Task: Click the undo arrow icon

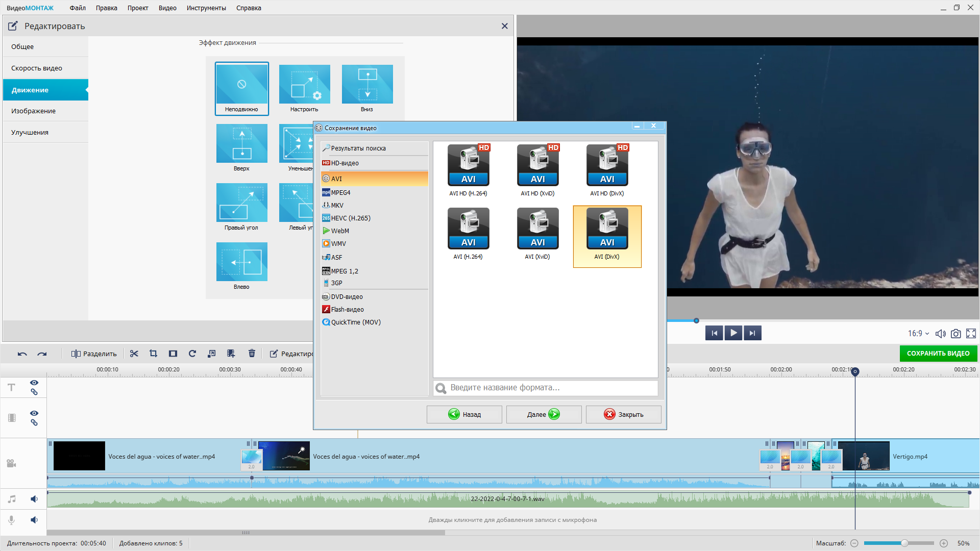Action: [x=22, y=354]
